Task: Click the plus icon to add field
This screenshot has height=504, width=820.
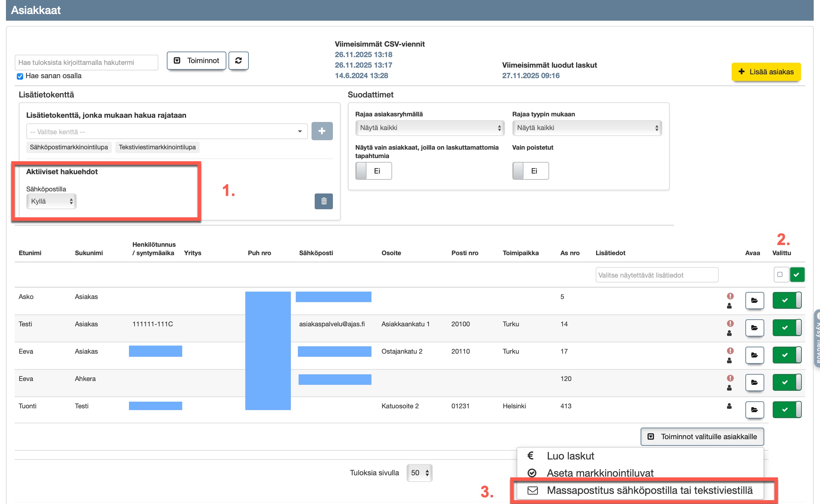Action: (322, 131)
